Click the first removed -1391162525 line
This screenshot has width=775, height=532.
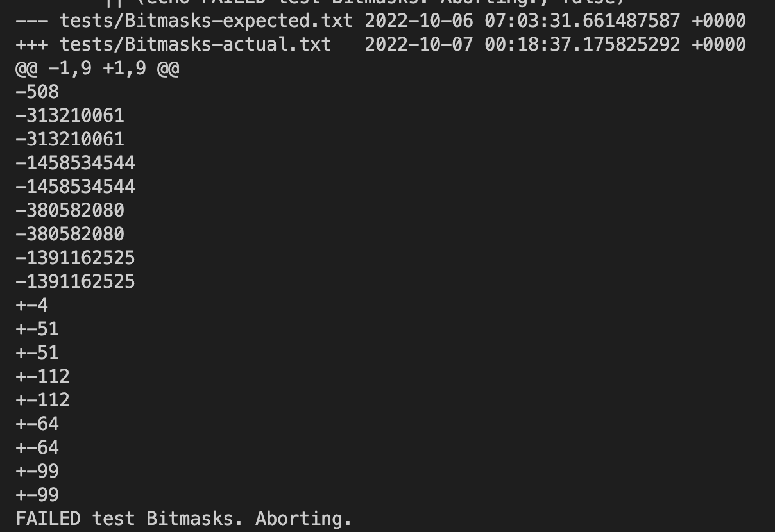pyautogui.click(x=75, y=258)
